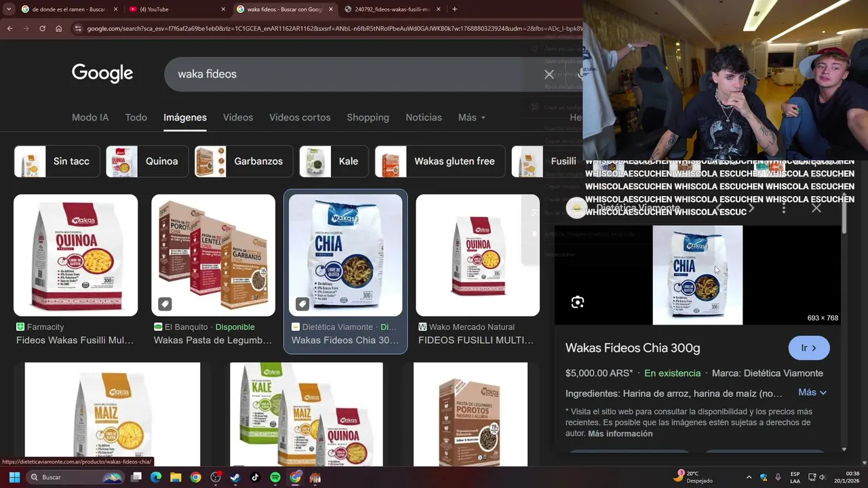Image resolution: width=868 pixels, height=488 pixels.
Task: Show next image with preview panel right arrow
Action: [751, 208]
